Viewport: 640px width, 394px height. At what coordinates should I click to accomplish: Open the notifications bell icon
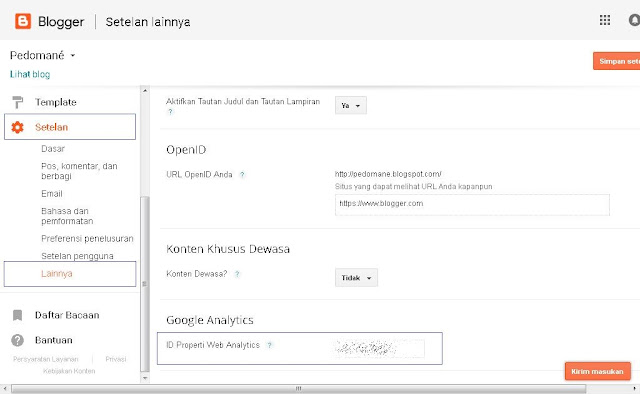(x=634, y=20)
